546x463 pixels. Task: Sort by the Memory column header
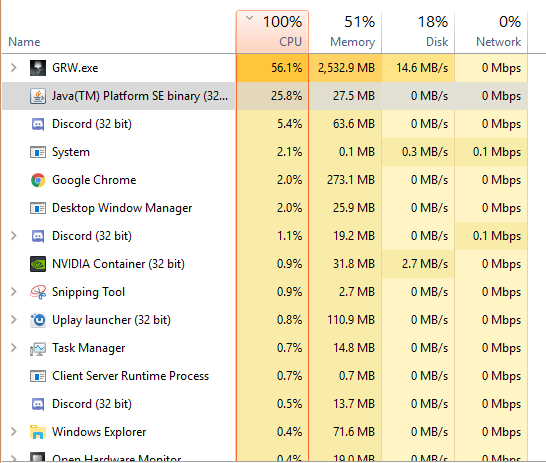(345, 32)
